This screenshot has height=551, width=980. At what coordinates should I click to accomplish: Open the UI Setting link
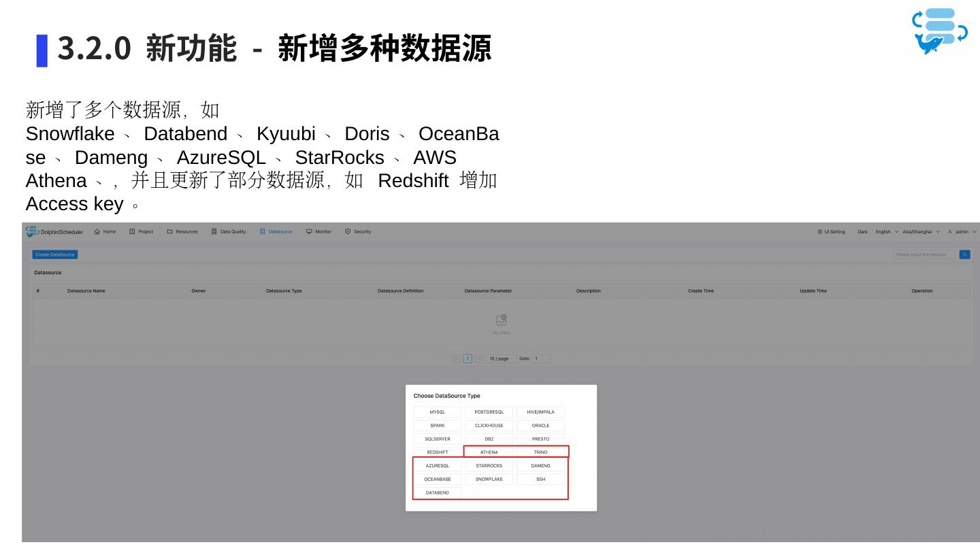point(832,232)
